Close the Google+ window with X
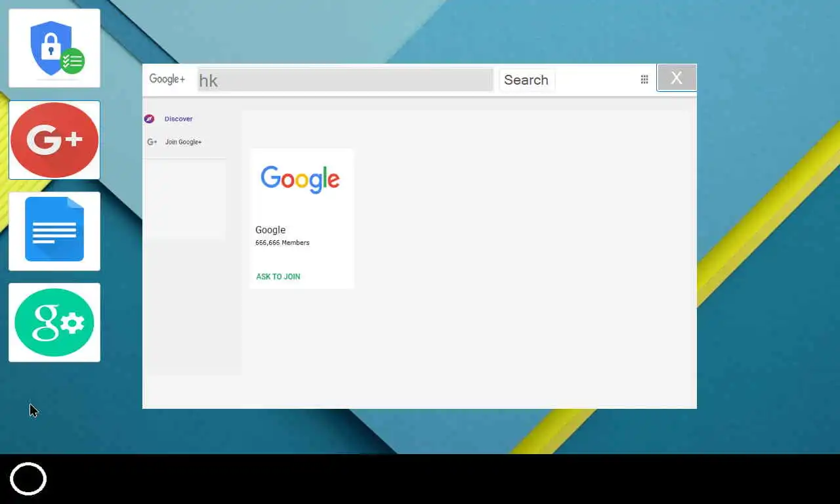Screen dimensions: 840x504 (x=677, y=78)
